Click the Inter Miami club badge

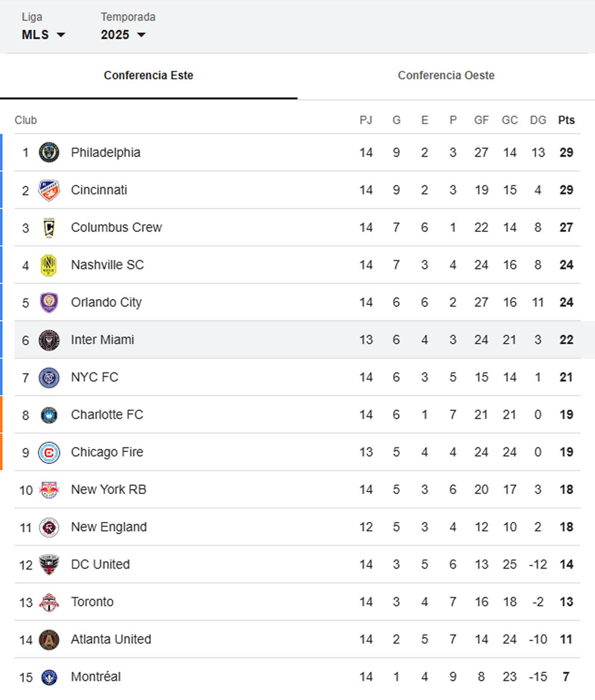pyautogui.click(x=50, y=339)
